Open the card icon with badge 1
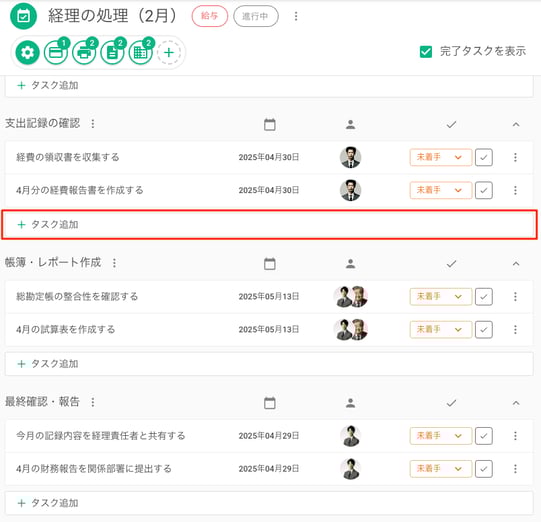This screenshot has height=522, width=541. tap(56, 53)
